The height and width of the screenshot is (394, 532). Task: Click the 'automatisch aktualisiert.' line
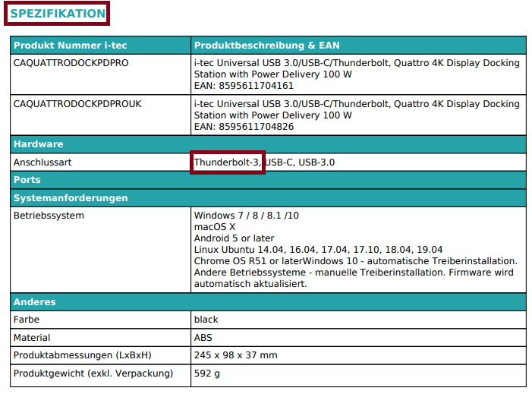click(250, 284)
